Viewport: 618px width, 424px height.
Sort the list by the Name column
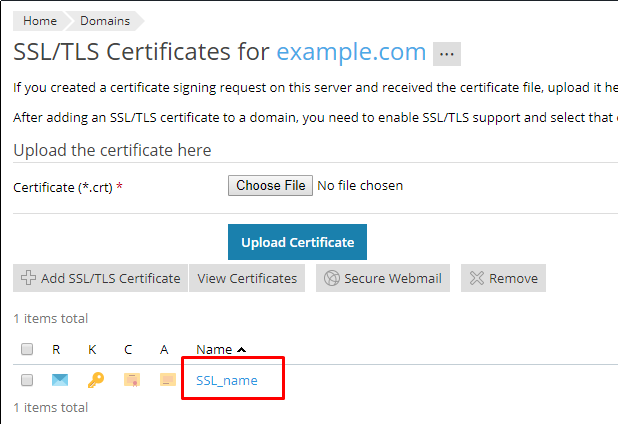pos(214,349)
